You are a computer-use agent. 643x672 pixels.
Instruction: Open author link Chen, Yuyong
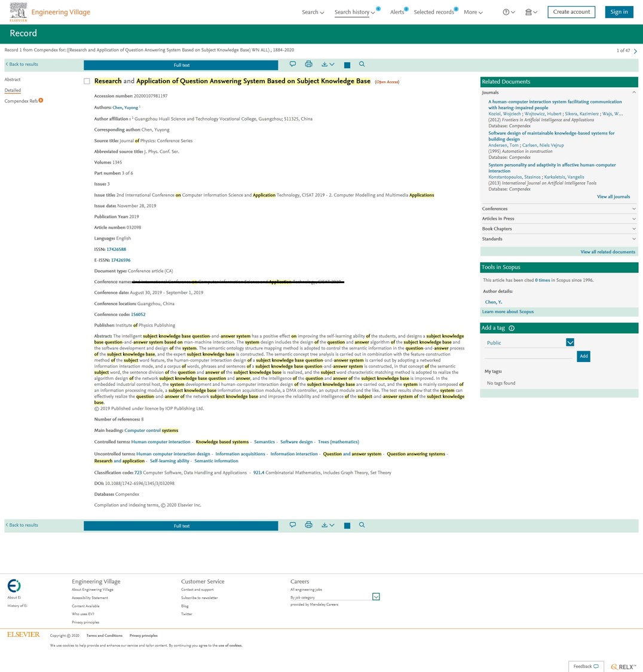point(125,108)
